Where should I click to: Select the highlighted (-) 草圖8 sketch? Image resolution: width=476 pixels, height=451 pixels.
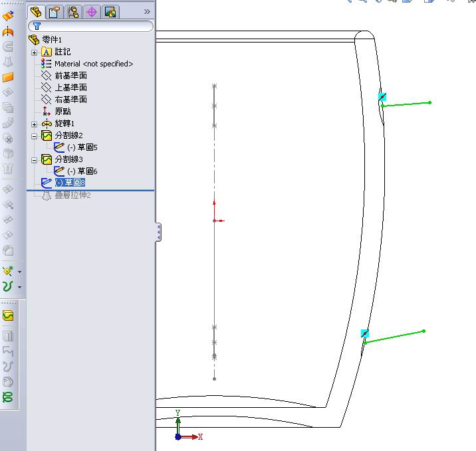click(70, 182)
